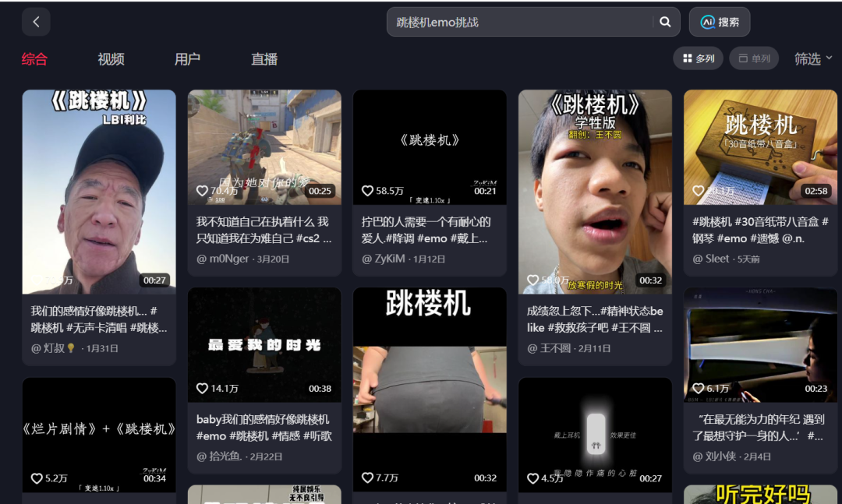Click the heart icon showing 6.1万
The width and height of the screenshot is (842, 504).
pyautogui.click(x=698, y=388)
